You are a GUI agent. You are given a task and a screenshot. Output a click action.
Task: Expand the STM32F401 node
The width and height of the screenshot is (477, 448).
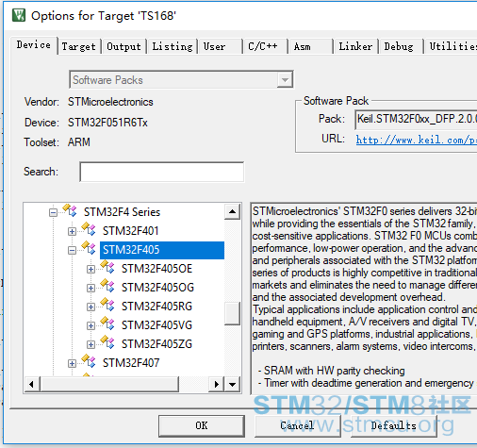[72, 232]
